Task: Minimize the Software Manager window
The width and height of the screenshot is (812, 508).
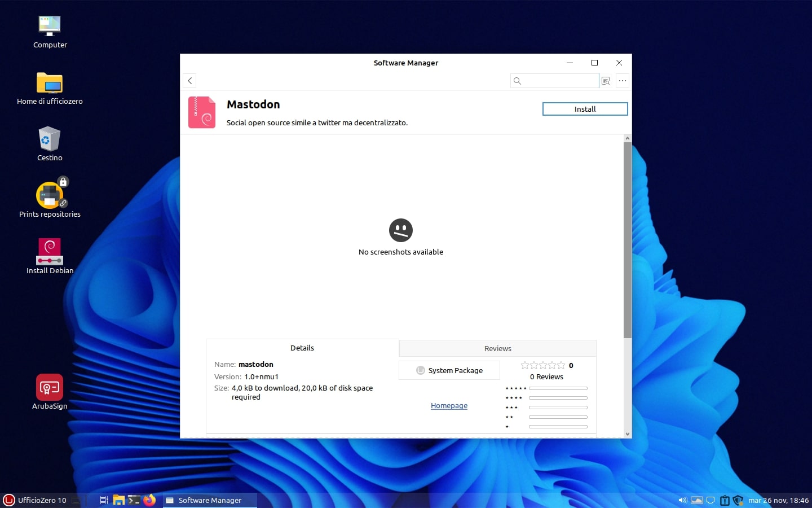Action: pyautogui.click(x=570, y=63)
